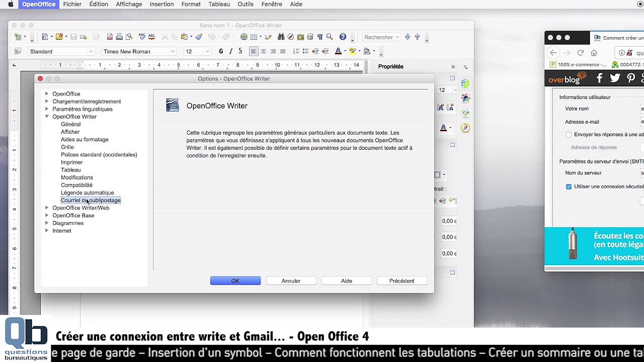Click the Italic (I) formatting icon
This screenshot has height=362, width=644.
pyautogui.click(x=230, y=51)
